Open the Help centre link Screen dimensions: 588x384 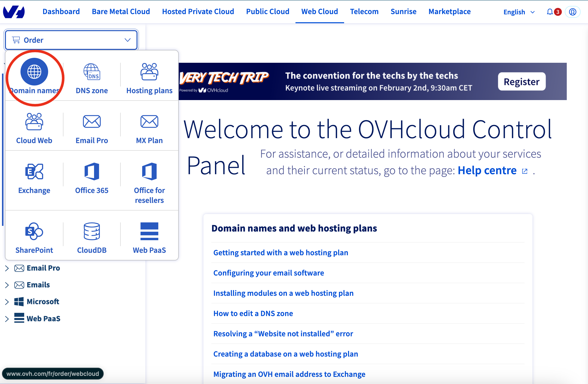[x=487, y=170]
